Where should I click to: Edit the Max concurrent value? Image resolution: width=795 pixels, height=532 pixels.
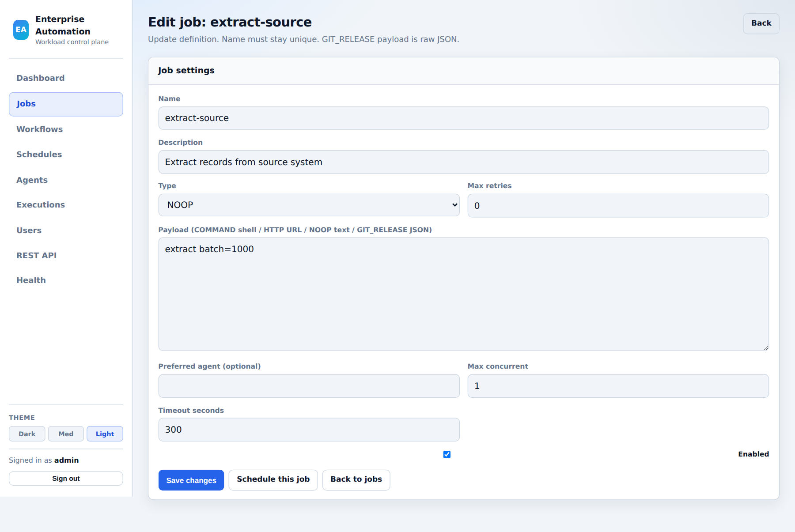[618, 386]
